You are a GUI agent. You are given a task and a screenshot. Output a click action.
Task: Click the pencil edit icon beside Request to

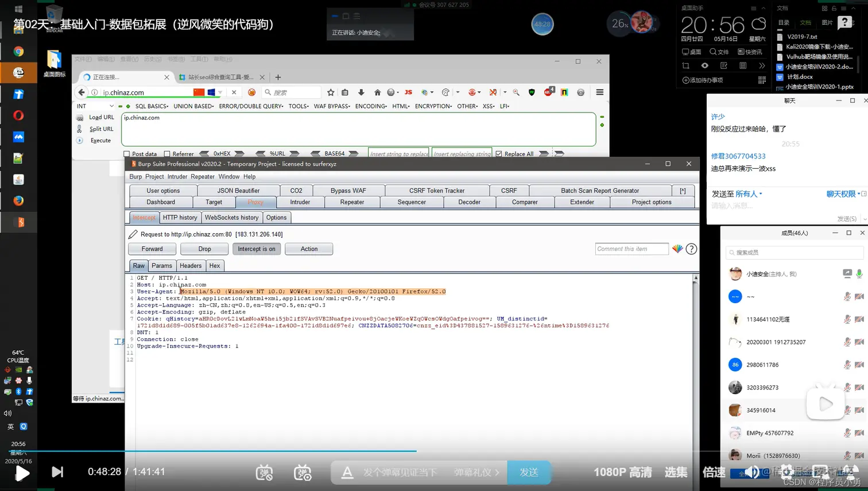(133, 234)
